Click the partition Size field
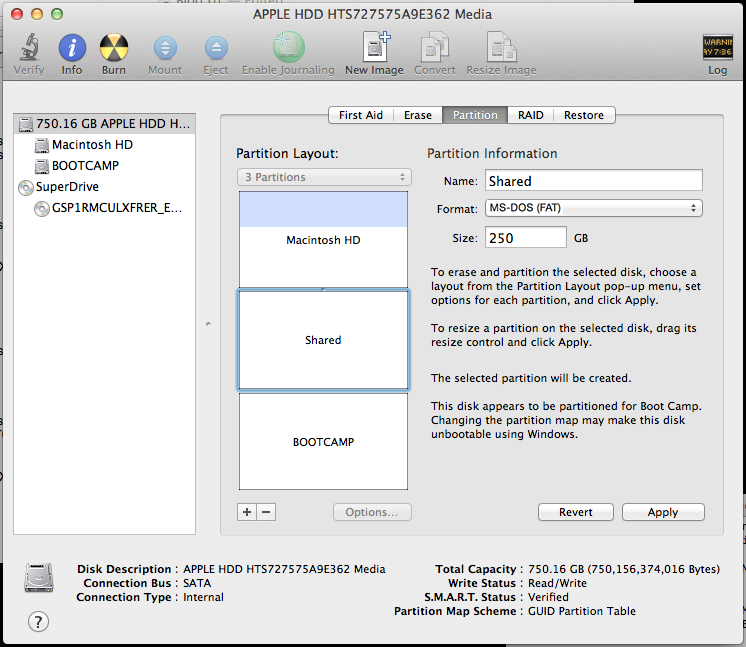746x647 pixels. (525, 237)
